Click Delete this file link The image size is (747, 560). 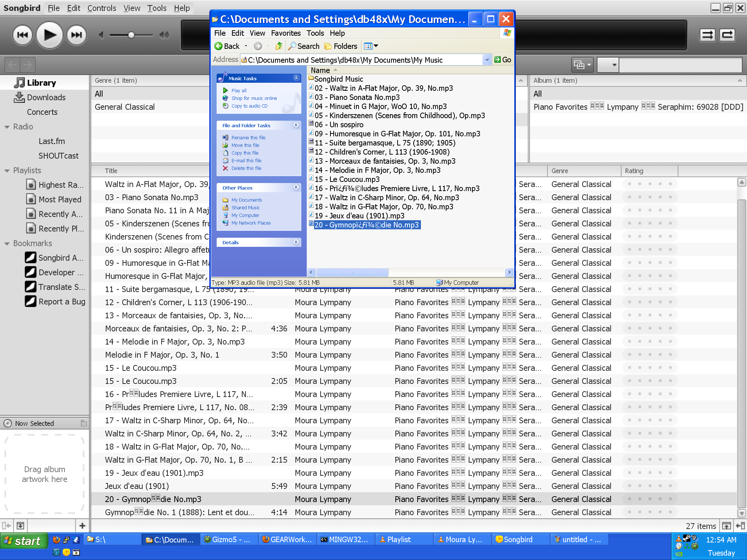click(x=247, y=168)
